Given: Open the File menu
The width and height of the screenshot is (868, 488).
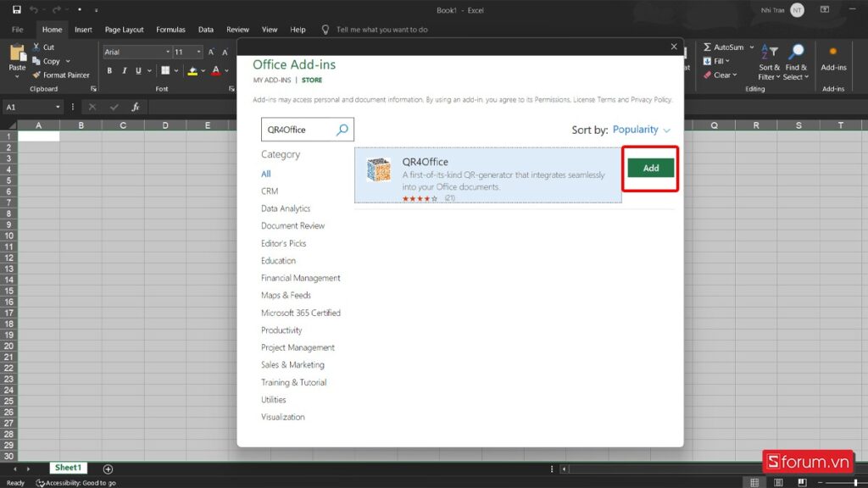Looking at the screenshot, I should 18,30.
